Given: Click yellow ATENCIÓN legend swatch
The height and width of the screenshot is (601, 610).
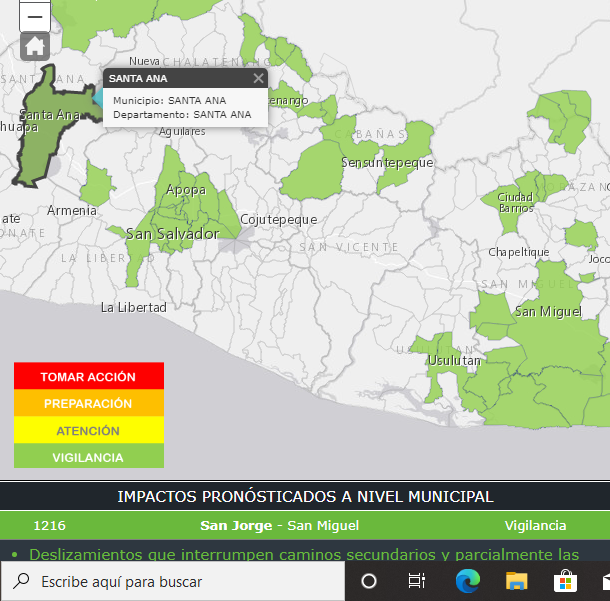Looking at the screenshot, I should pos(88,431).
